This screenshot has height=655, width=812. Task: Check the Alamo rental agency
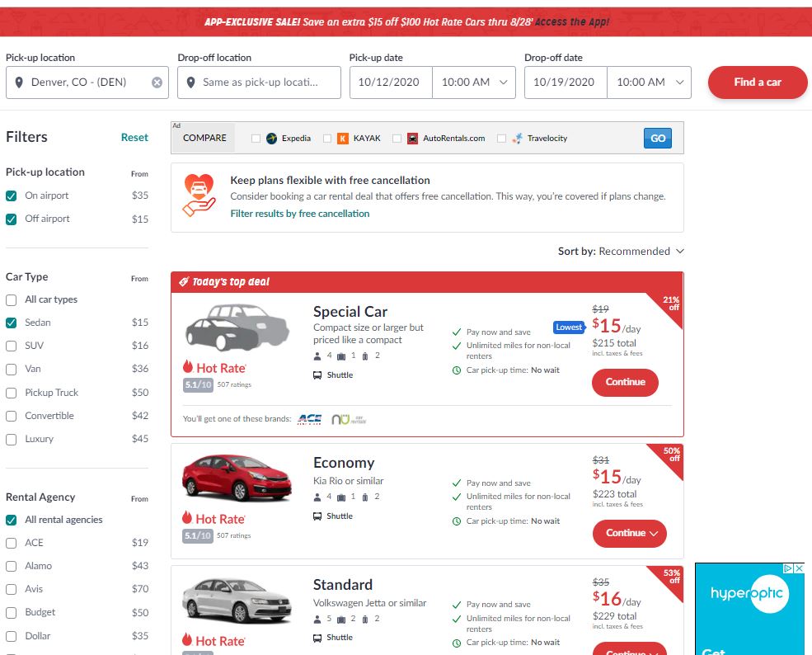coord(11,567)
